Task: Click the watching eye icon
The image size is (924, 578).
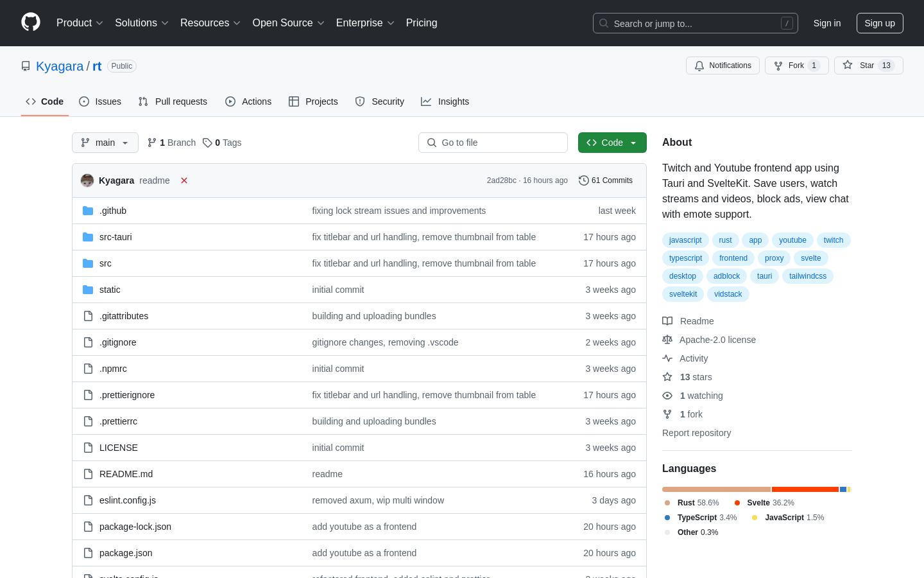Action: [x=667, y=396]
